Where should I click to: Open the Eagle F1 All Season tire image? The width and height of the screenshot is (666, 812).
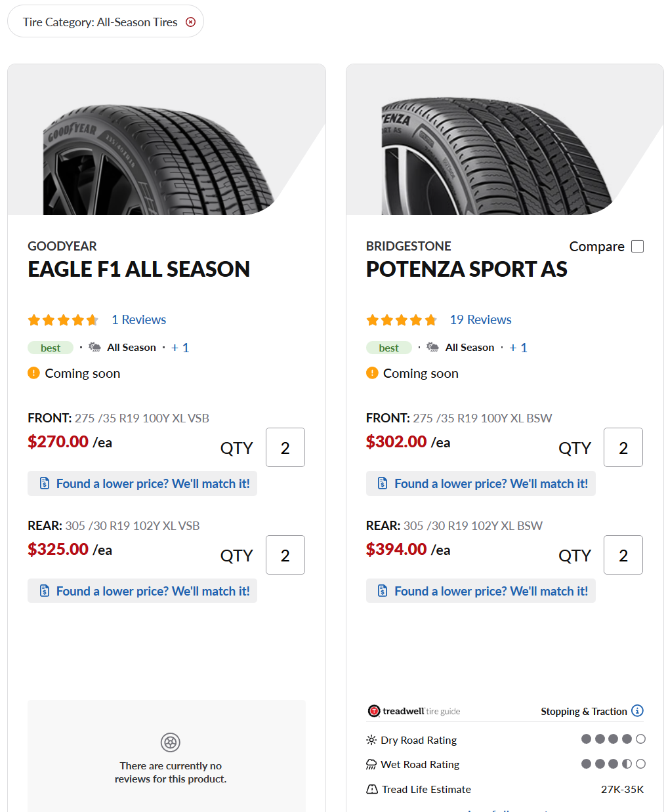(158, 159)
